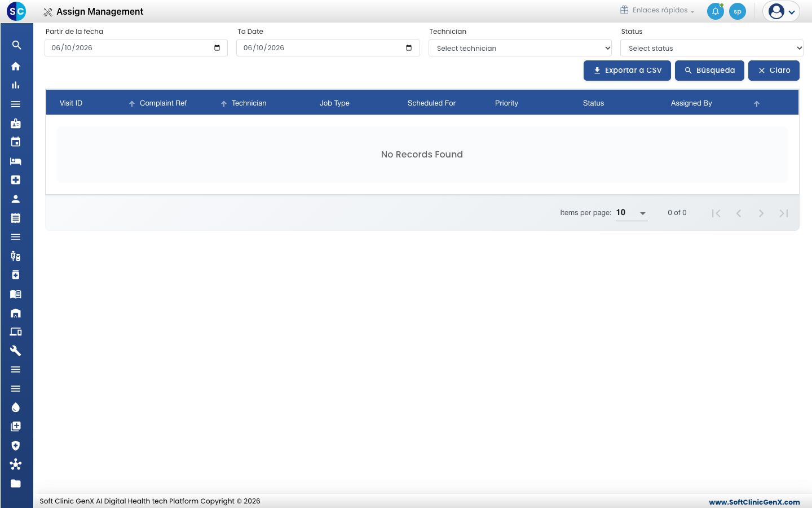
Task: Click the 'sp' avatar circle
Action: coord(738,11)
